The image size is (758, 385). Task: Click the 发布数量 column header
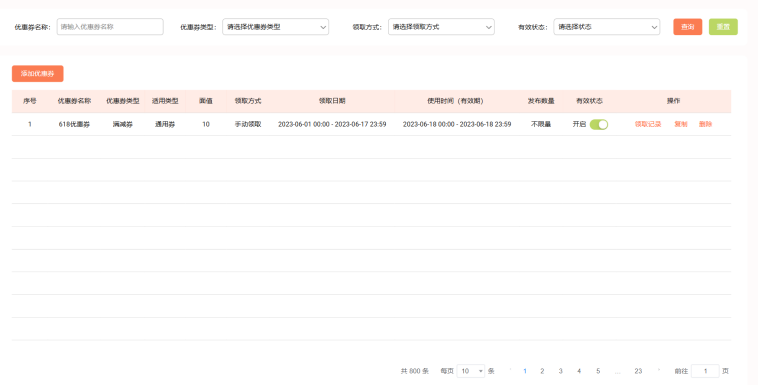541,101
